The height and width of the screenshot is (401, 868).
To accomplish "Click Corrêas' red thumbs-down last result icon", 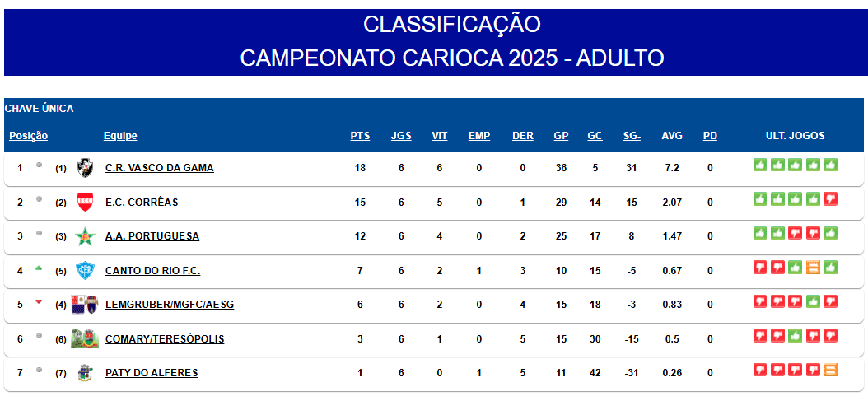I will point(830,198).
